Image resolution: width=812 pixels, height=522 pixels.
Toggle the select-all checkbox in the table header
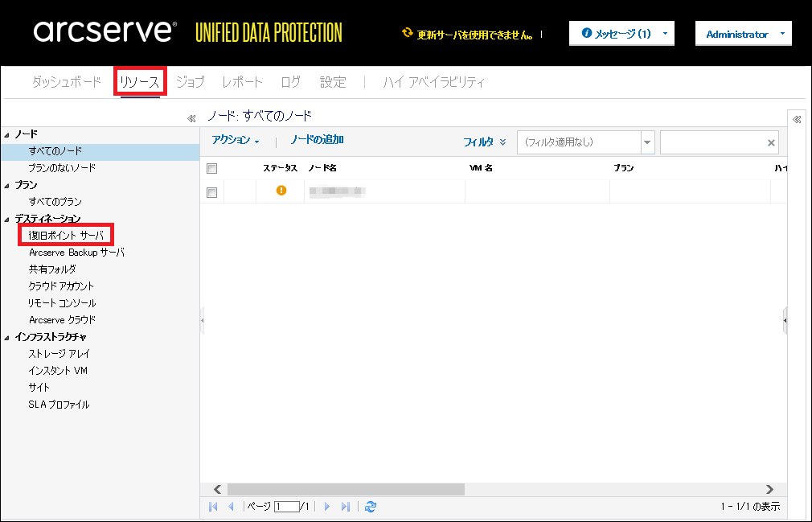pyautogui.click(x=211, y=168)
